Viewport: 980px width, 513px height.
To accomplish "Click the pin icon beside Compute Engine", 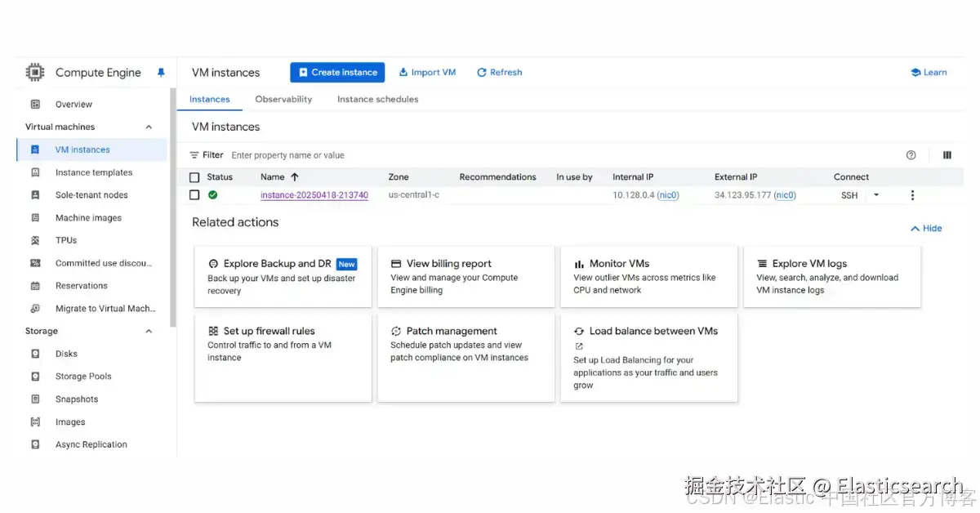I will click(161, 73).
